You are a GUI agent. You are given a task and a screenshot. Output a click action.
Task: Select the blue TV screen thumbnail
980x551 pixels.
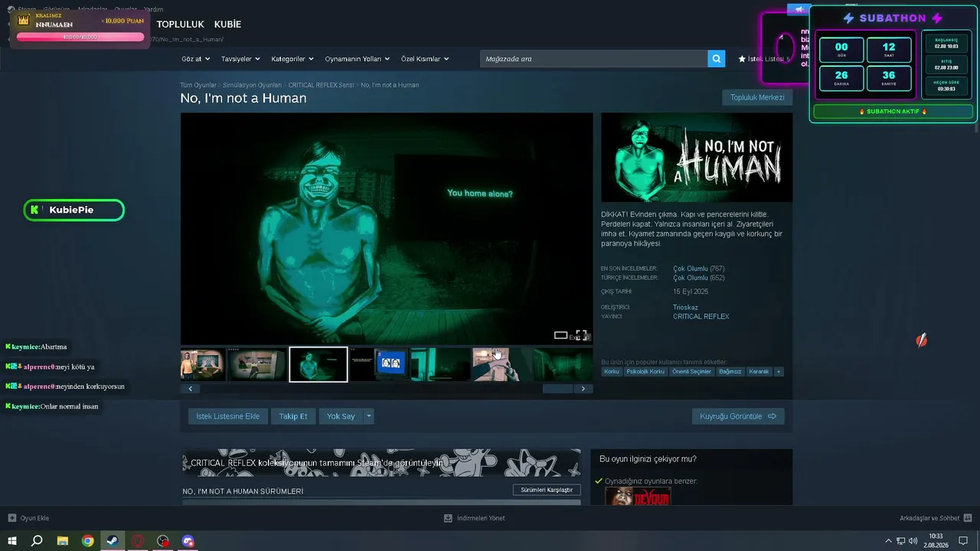(379, 364)
